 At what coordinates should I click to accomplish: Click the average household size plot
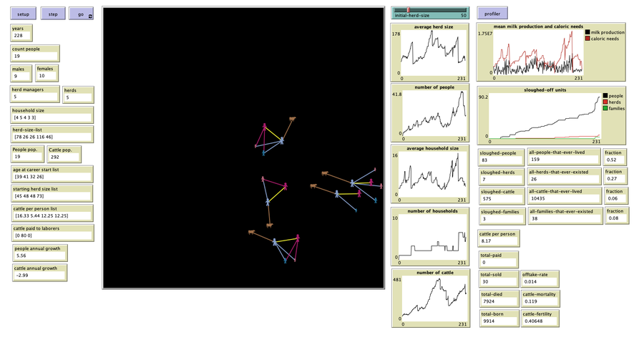pos(430,174)
